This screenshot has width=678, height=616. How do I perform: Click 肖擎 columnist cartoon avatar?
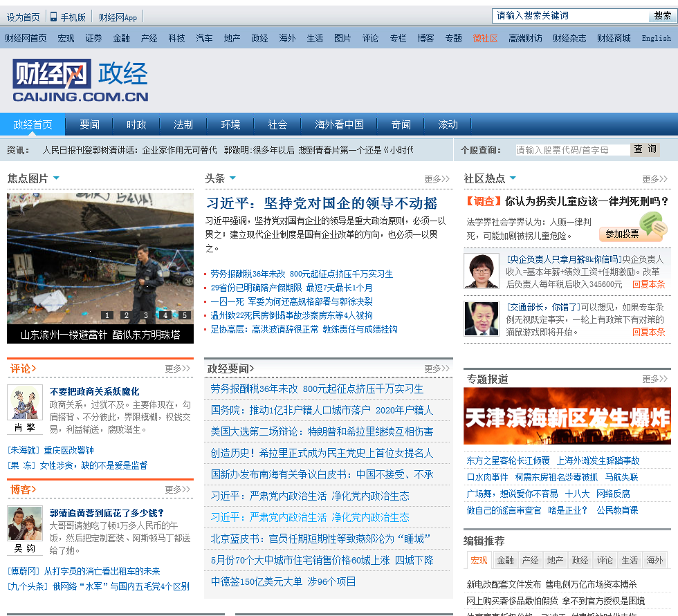25,402
